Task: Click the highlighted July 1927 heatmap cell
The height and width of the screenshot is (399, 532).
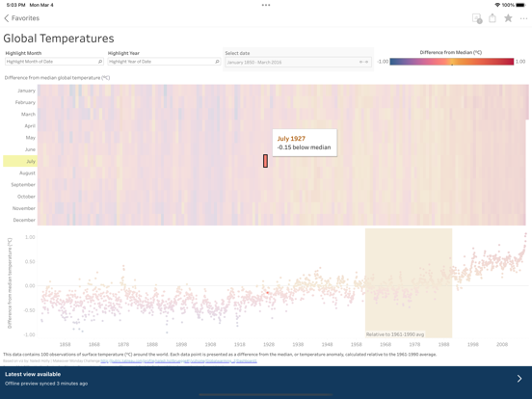Action: coord(265,161)
